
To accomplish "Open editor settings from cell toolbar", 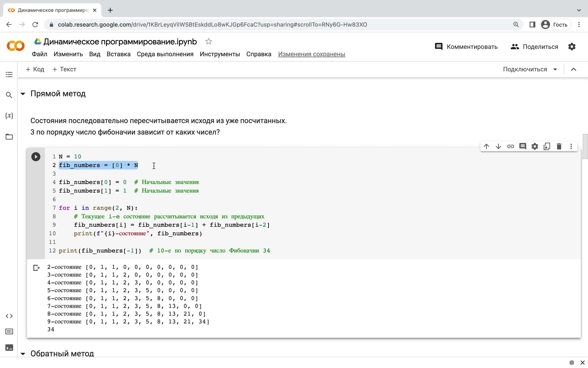I will (x=535, y=146).
